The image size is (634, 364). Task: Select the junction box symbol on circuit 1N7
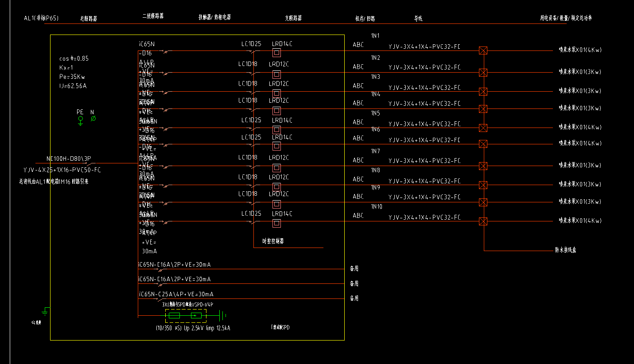coord(483,166)
